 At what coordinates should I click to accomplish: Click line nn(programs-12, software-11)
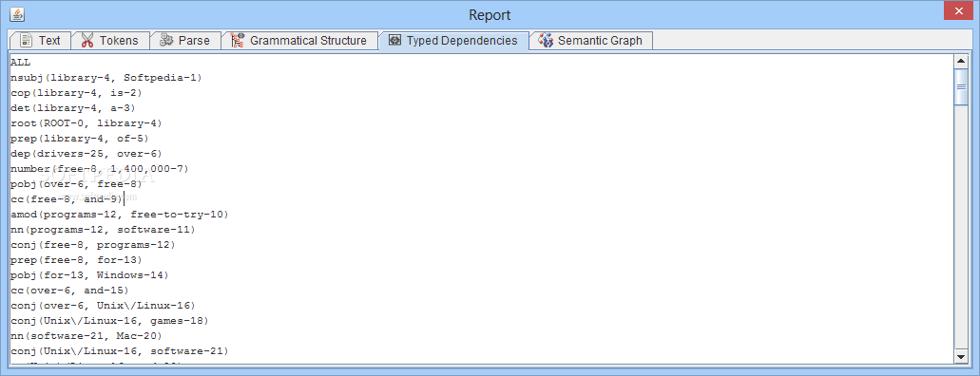(x=103, y=230)
